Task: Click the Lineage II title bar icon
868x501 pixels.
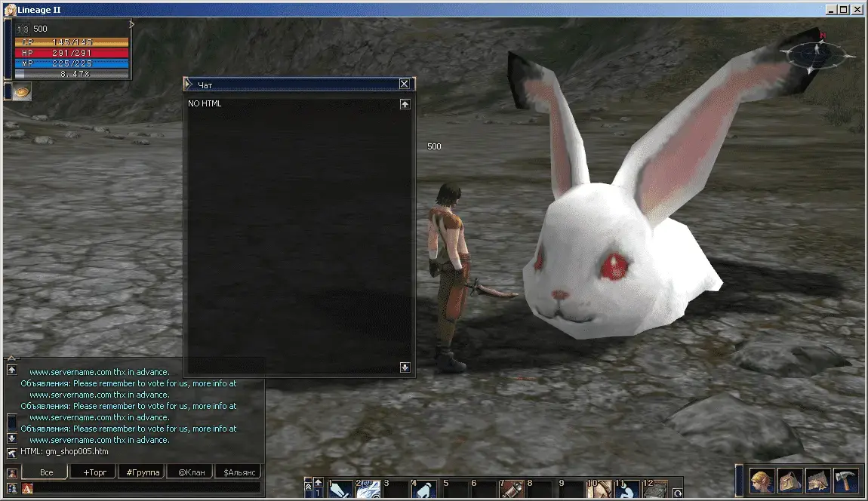Action: [x=10, y=9]
